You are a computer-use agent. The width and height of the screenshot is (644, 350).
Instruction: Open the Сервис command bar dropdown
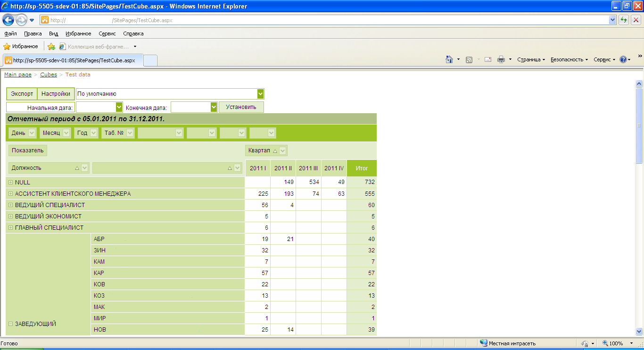[604, 59]
